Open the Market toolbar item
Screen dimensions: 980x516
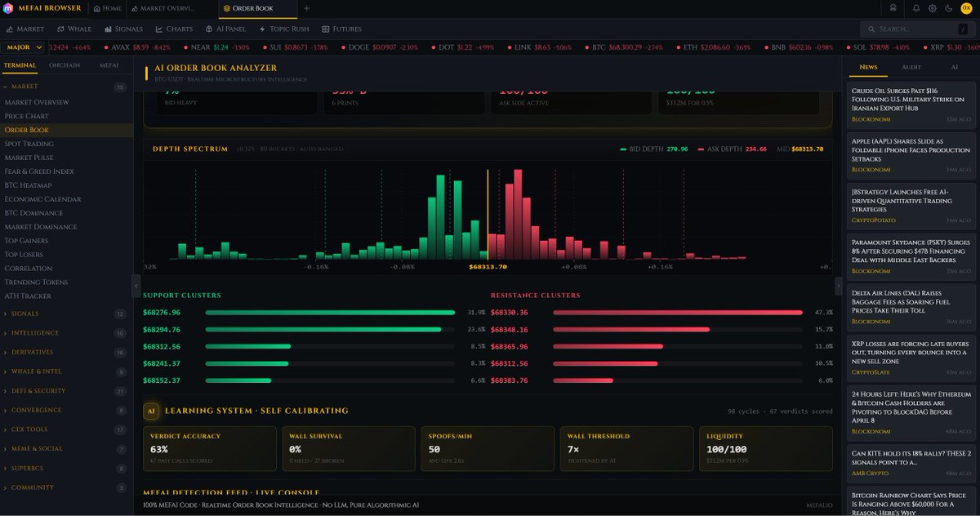coord(24,29)
